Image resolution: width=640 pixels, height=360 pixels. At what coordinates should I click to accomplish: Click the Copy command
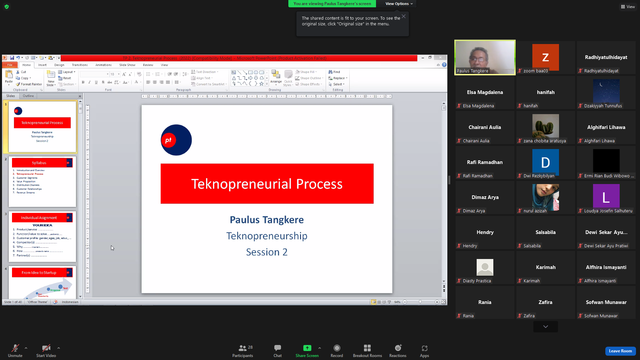(23, 78)
